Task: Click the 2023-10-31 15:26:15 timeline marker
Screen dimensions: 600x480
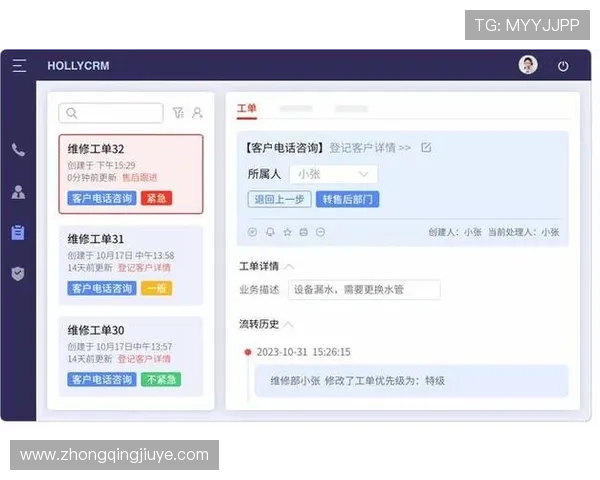Action: point(248,351)
